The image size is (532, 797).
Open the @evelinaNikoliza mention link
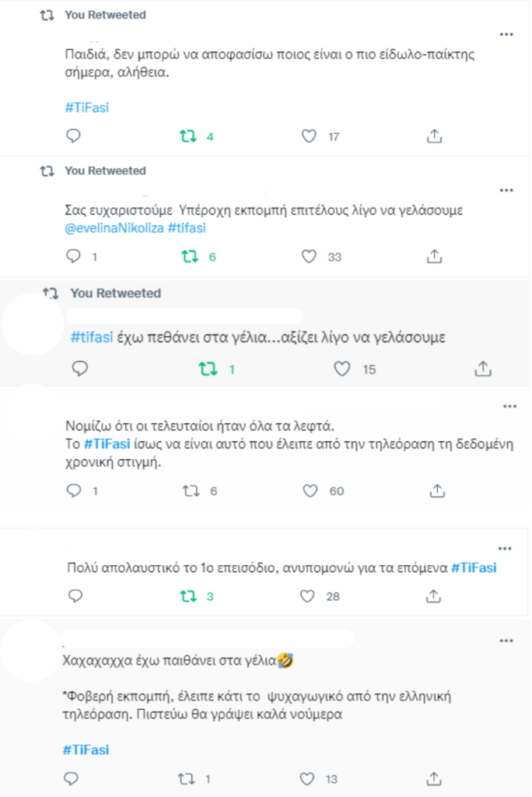click(x=114, y=228)
